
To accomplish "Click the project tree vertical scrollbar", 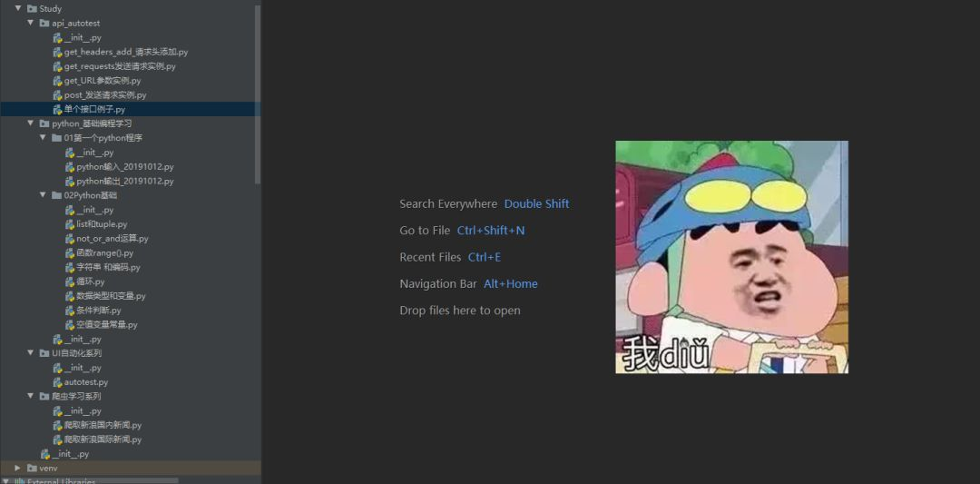I will [258, 94].
